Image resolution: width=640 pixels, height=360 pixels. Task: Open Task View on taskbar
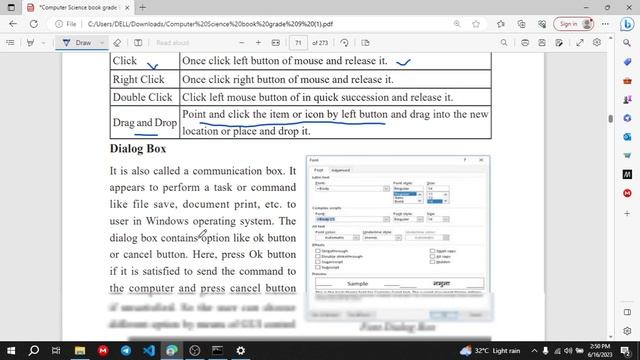point(56,350)
